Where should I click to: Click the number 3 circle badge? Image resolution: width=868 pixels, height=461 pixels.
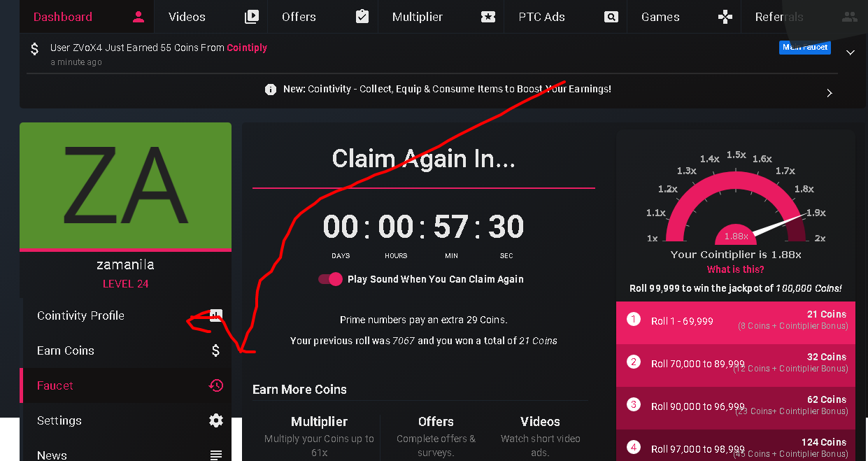[x=634, y=404]
